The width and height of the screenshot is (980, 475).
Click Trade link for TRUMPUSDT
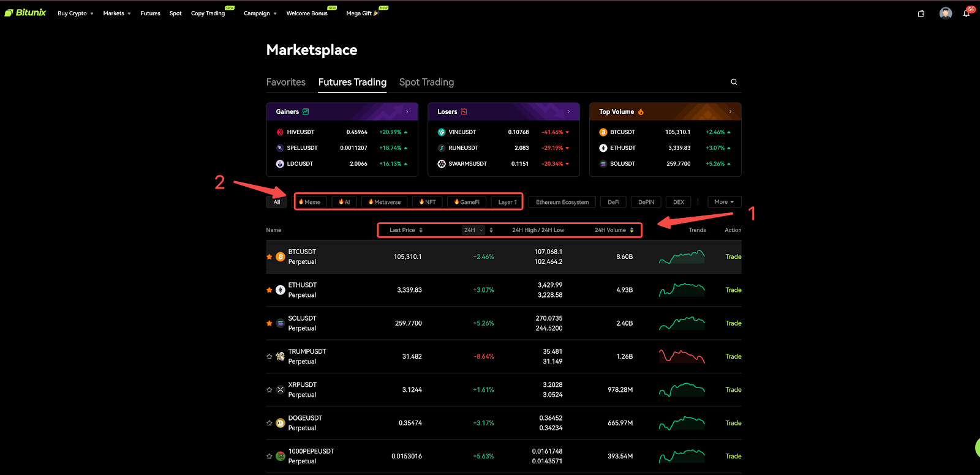pyautogui.click(x=733, y=356)
